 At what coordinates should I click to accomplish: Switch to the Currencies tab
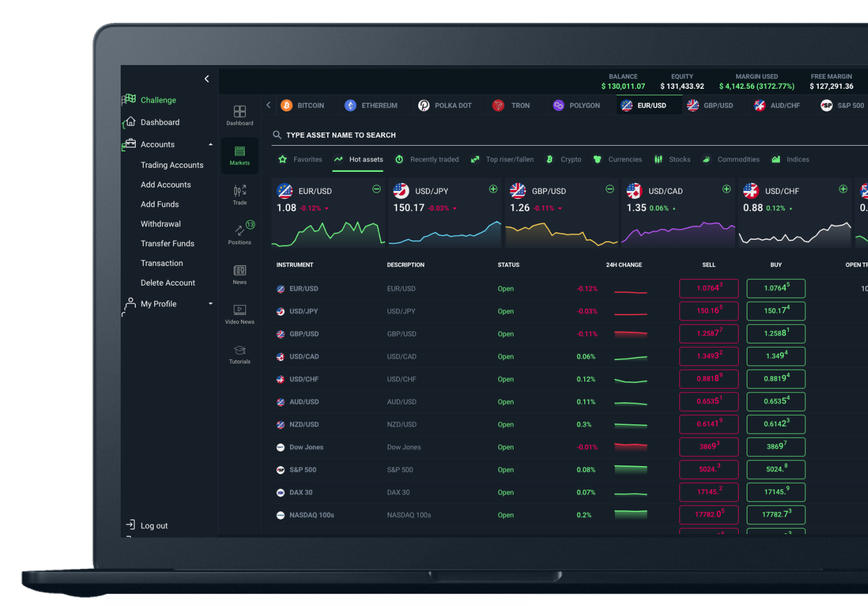617,160
